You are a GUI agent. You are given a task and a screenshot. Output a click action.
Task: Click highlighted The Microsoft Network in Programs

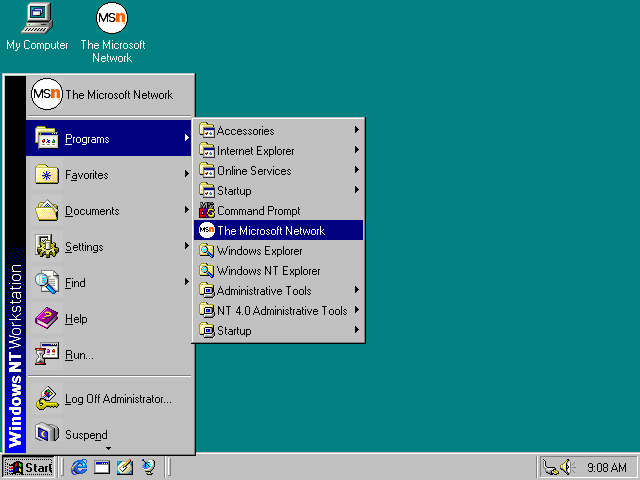pos(279,231)
